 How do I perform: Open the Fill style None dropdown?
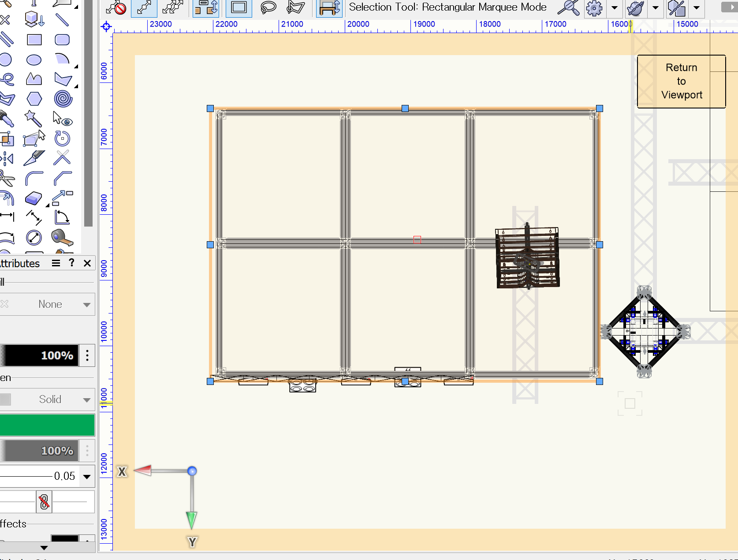(86, 304)
